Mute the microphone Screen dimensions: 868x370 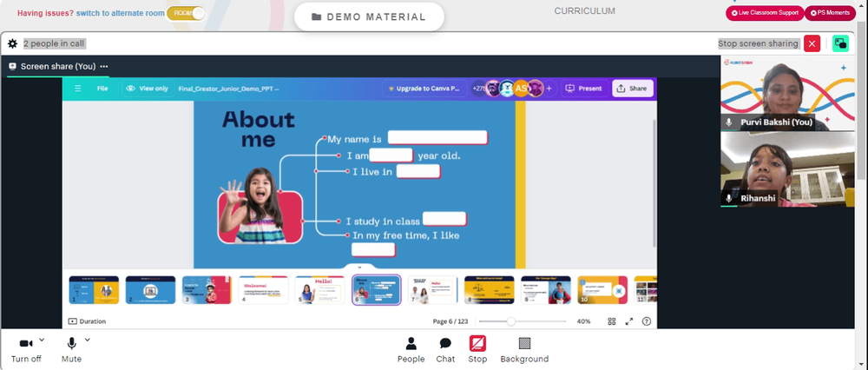click(71, 350)
